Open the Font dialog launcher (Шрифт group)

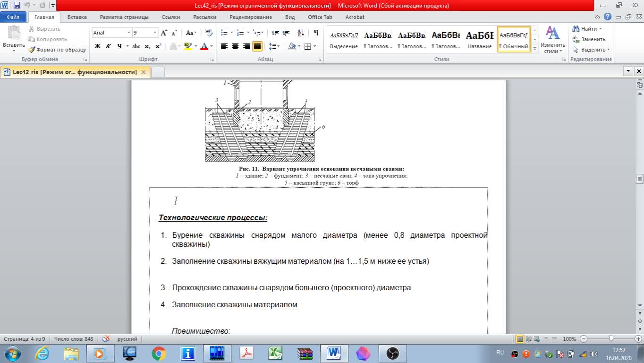(212, 60)
